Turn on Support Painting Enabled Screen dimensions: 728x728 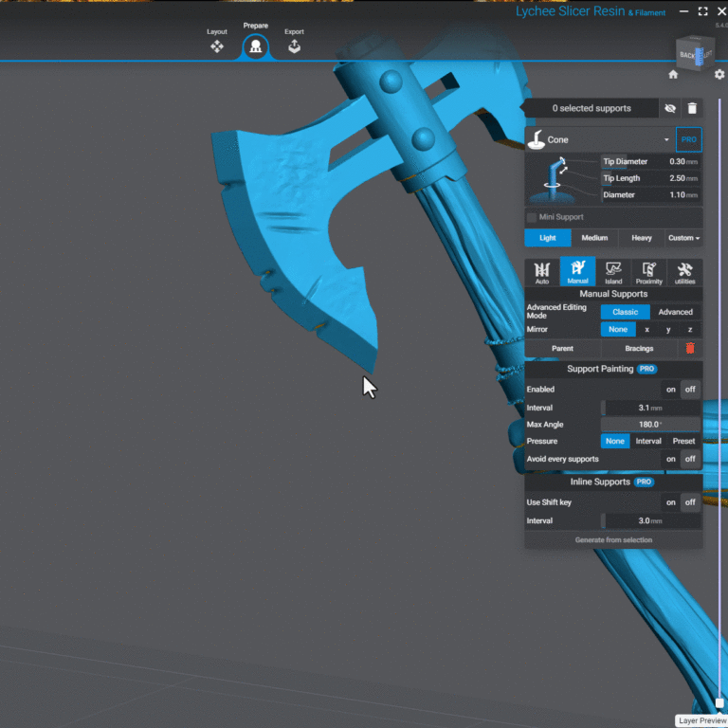tap(671, 390)
